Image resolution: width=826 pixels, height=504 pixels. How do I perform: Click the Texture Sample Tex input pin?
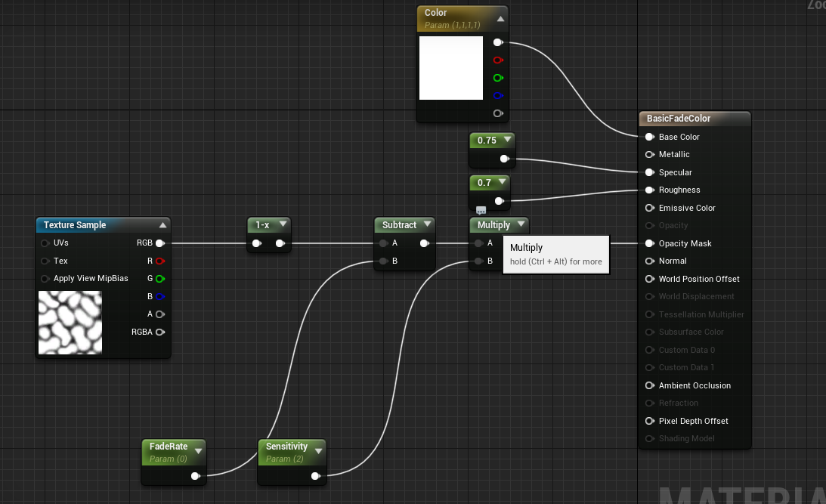pyautogui.click(x=45, y=261)
